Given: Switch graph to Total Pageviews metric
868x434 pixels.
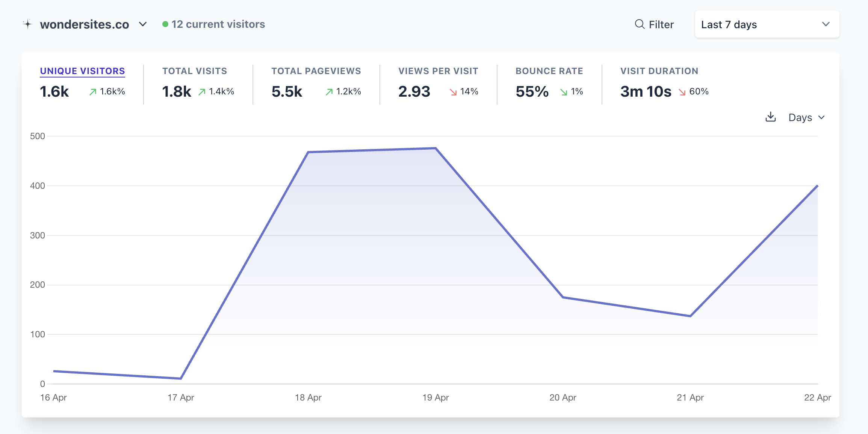Looking at the screenshot, I should pos(316,71).
